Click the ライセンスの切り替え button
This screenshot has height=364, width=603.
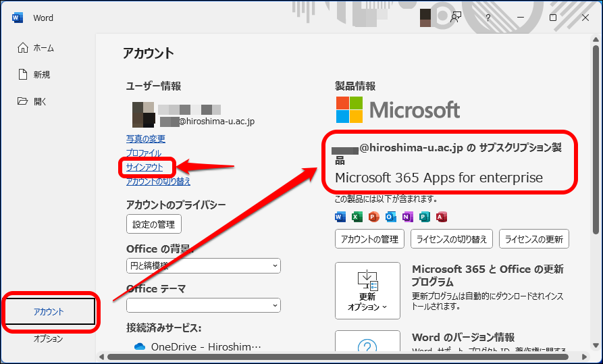(452, 239)
